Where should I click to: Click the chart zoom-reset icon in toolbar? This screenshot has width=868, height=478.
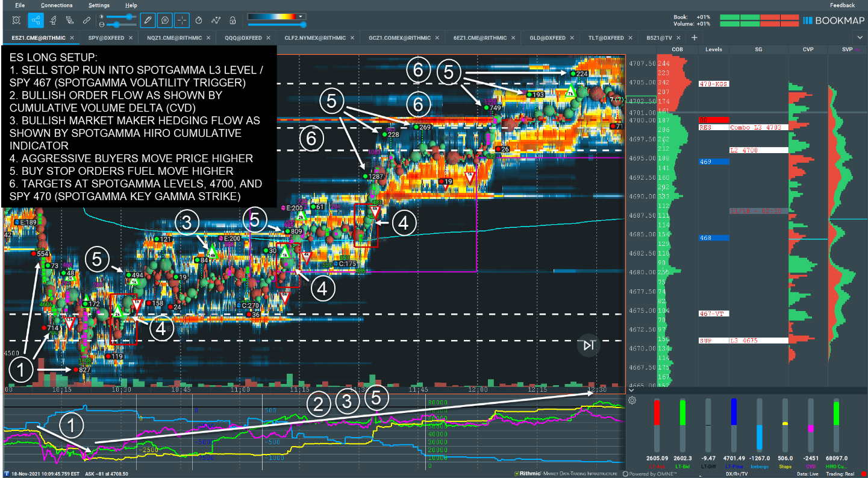coord(16,20)
